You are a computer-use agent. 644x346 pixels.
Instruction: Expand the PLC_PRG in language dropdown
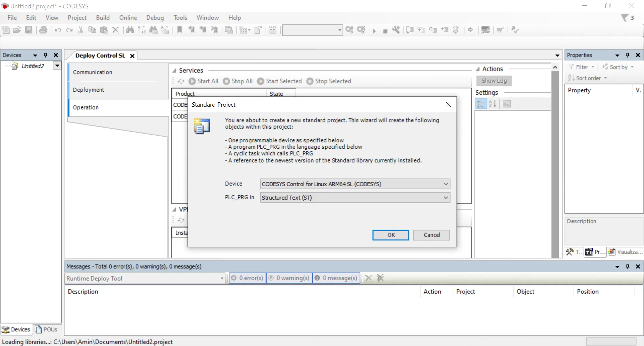[445, 198]
